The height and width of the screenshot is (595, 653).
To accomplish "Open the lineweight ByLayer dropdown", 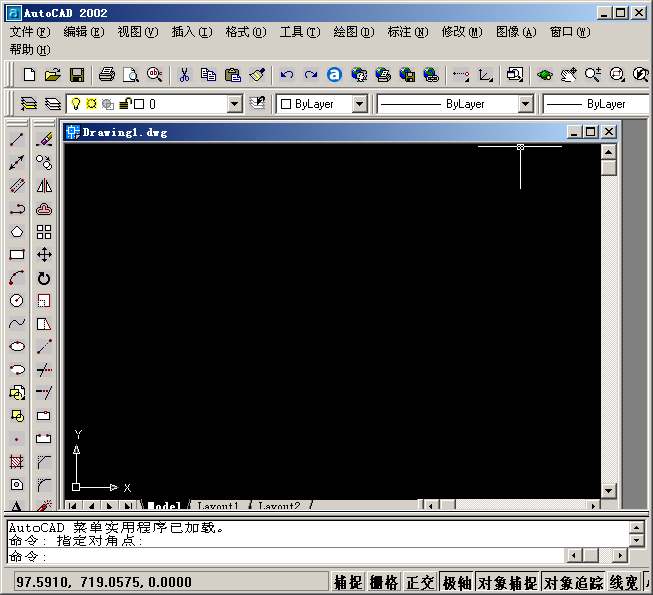I will 596,104.
